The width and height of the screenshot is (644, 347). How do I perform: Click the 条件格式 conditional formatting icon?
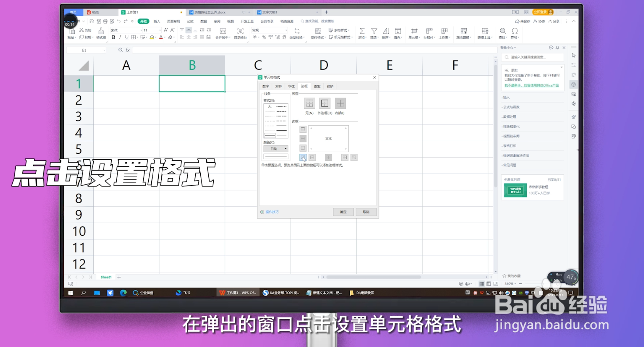coord(318,34)
